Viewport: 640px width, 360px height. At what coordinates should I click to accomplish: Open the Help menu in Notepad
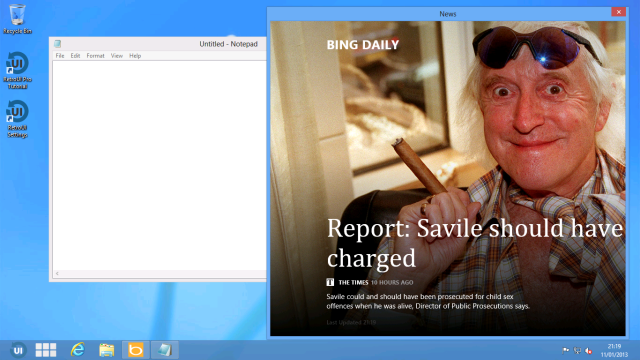135,56
